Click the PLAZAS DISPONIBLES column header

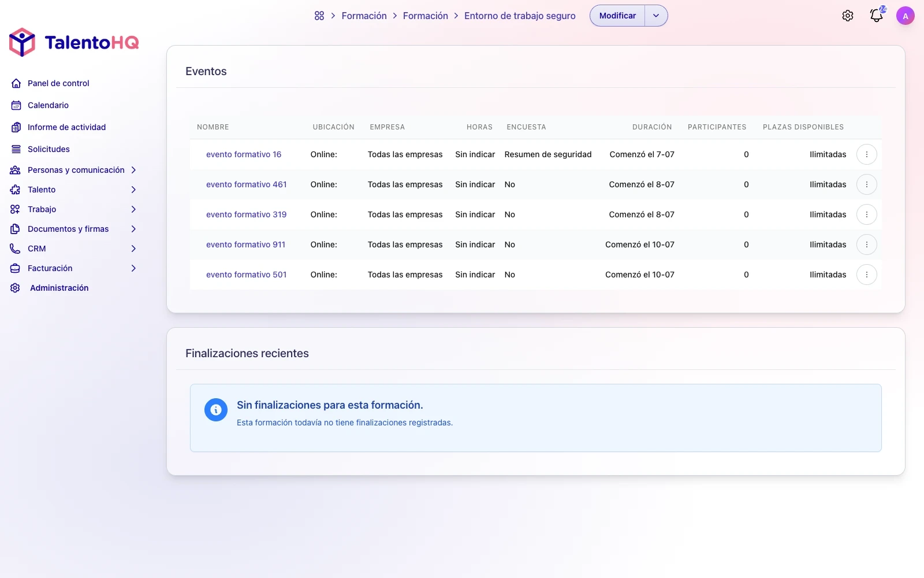(x=803, y=127)
